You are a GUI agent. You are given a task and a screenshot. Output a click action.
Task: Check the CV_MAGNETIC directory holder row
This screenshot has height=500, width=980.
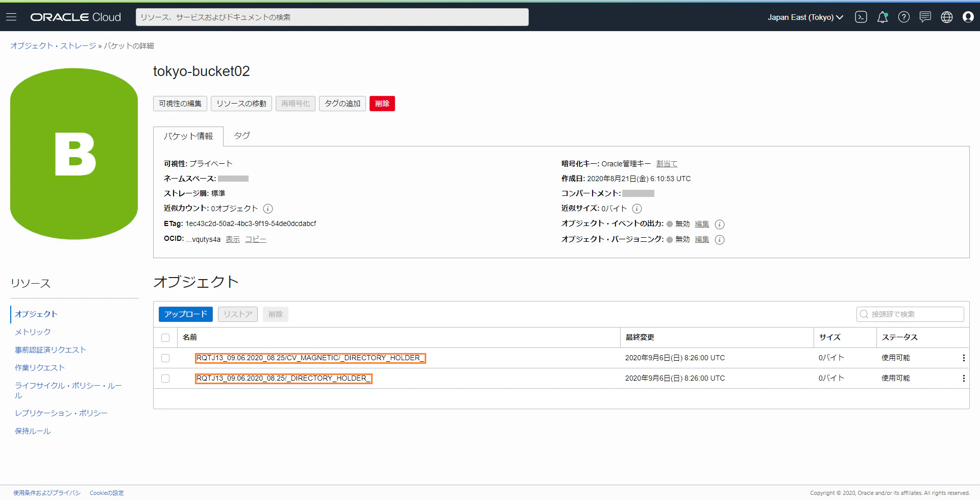[x=165, y=358]
